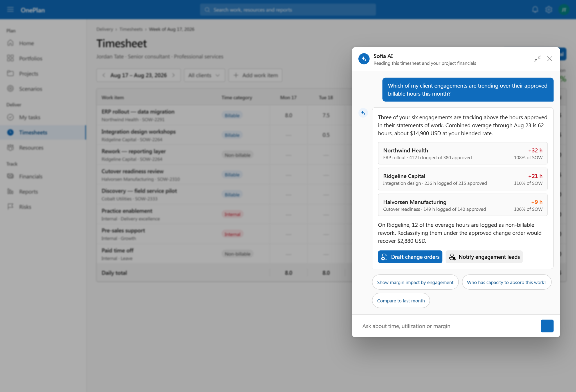576x392 pixels.
Task: Open Projects in sidebar
Action: pos(43,74)
